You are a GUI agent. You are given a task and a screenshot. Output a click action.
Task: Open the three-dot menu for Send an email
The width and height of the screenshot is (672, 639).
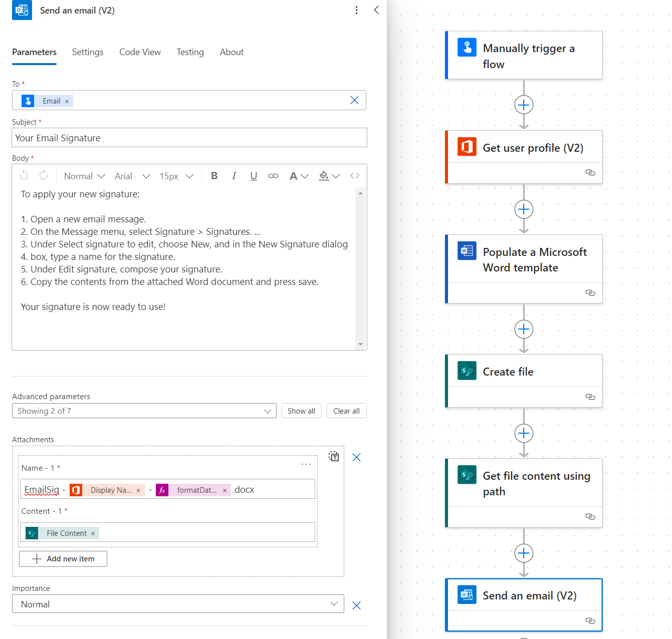pos(356,10)
